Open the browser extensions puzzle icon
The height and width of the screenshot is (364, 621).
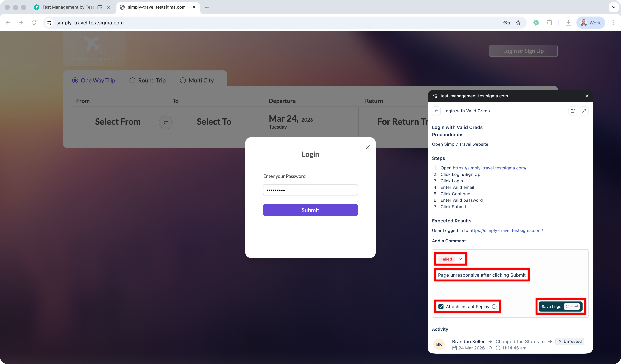click(x=549, y=23)
